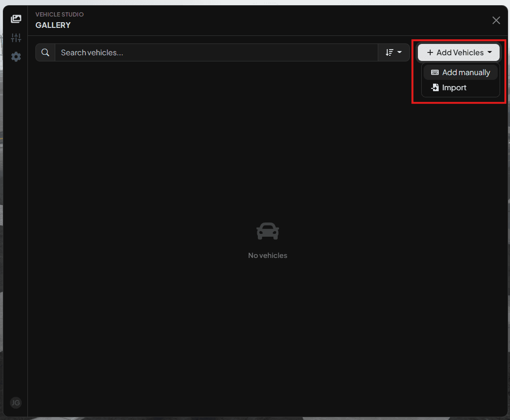Image resolution: width=510 pixels, height=420 pixels.
Task: Open the tuning sliders sidebar icon
Action: coord(16,38)
